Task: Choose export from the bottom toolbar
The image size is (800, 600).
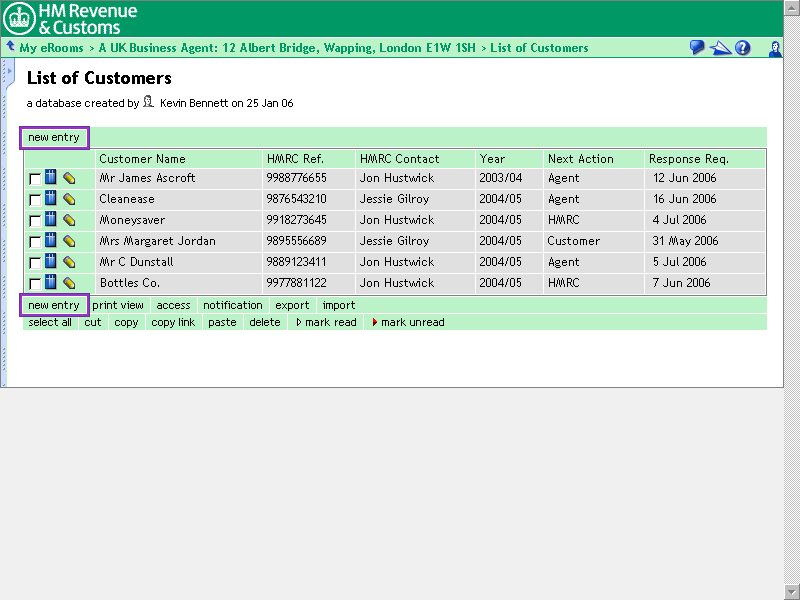Action: pyautogui.click(x=292, y=306)
